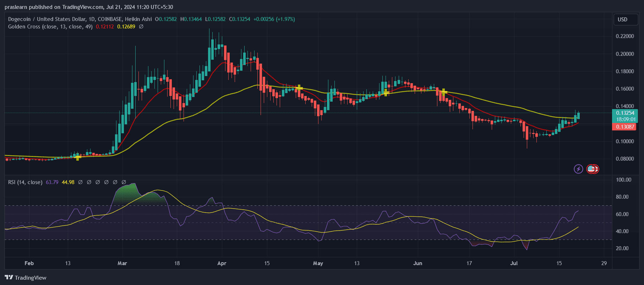The height and width of the screenshot is (285, 644).
Task: Click the 0.10000 price axis label
Action: (x=625, y=141)
